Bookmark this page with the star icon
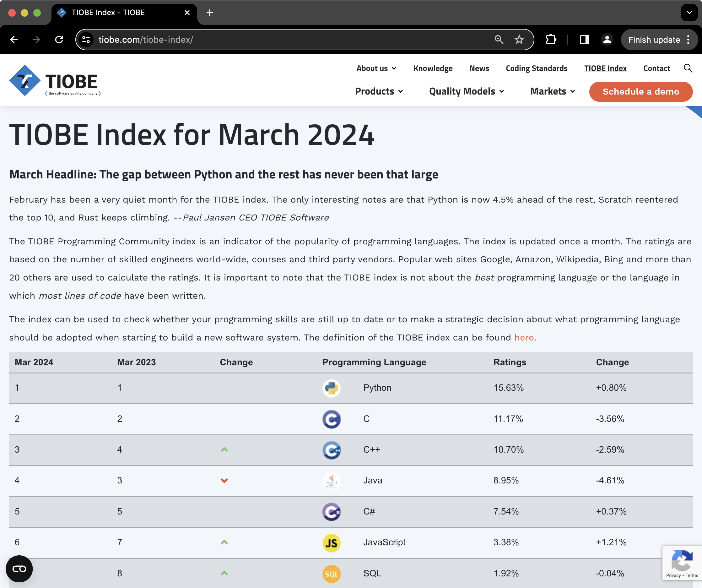 click(x=519, y=40)
